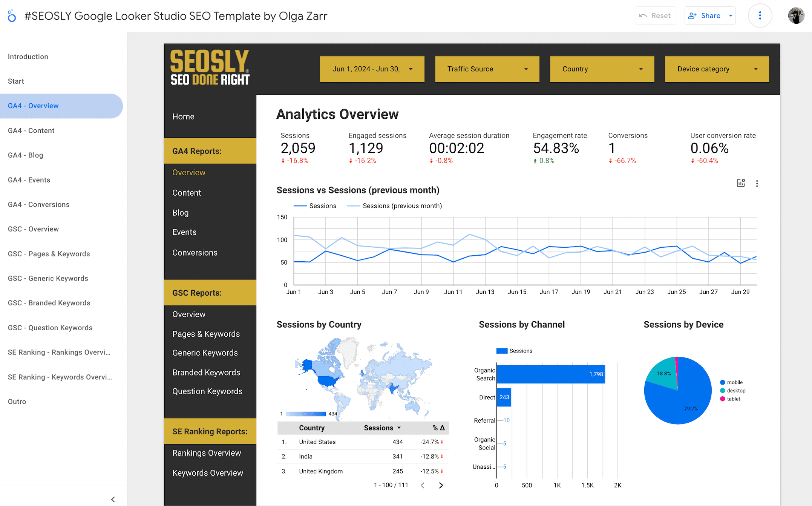Image resolution: width=812 pixels, height=506 pixels.
Task: Open SE Ranking - Keywords Overview page
Action: 60,377
